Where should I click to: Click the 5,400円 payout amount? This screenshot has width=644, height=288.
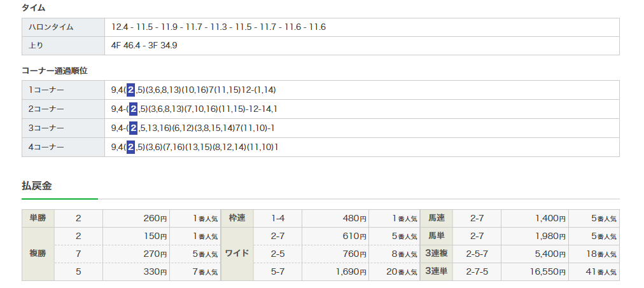[549, 254]
